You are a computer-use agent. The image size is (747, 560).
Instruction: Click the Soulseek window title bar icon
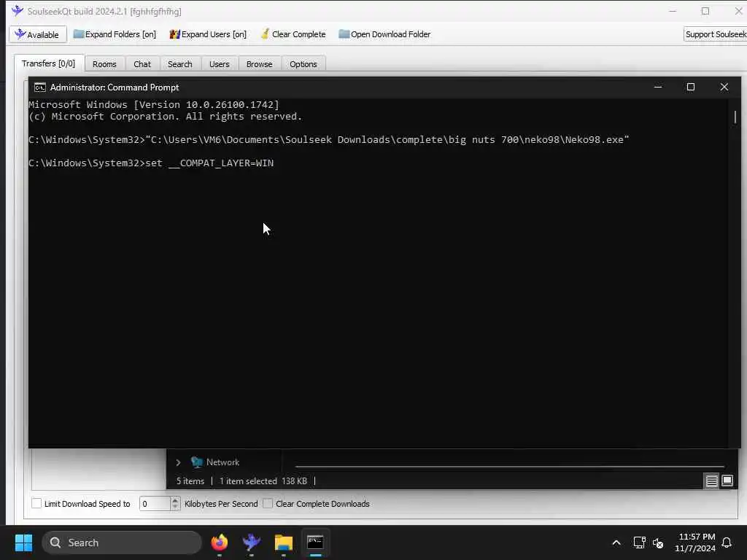18,11
